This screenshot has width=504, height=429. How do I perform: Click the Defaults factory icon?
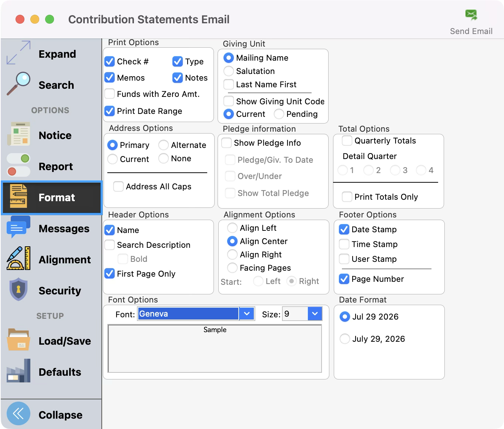(19, 371)
